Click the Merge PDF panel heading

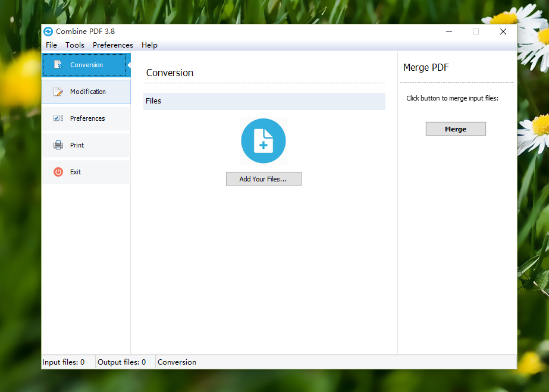(x=426, y=68)
